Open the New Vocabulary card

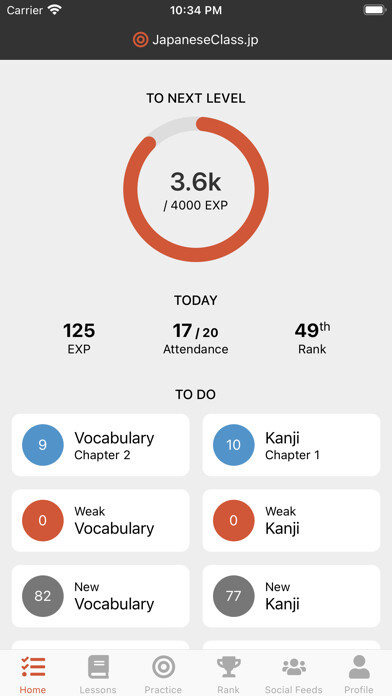point(100,596)
